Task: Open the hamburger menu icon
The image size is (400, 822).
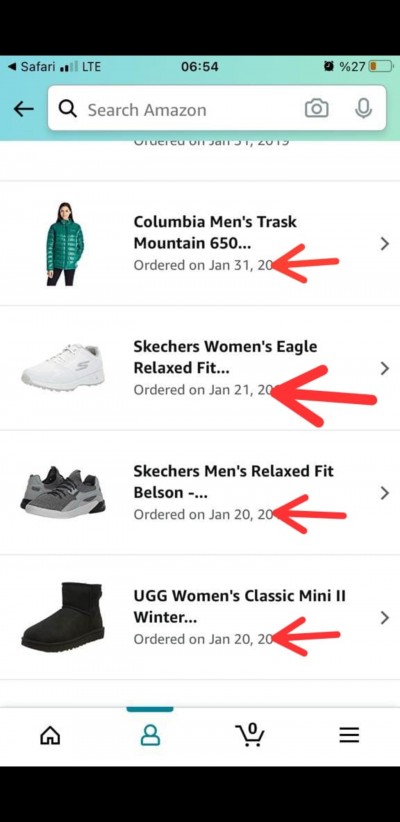Action: (x=349, y=735)
